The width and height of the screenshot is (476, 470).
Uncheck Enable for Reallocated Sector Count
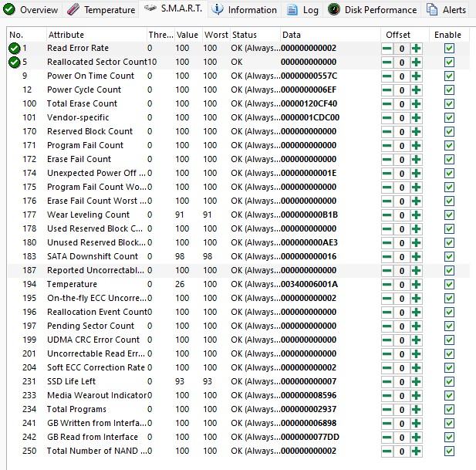pyautogui.click(x=449, y=63)
